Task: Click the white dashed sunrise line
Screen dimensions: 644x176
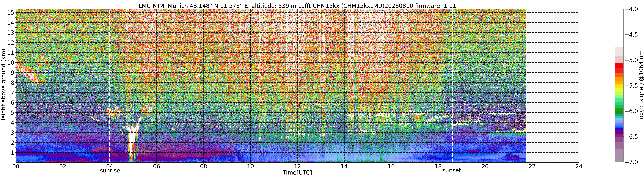Action: pyautogui.click(x=109, y=86)
